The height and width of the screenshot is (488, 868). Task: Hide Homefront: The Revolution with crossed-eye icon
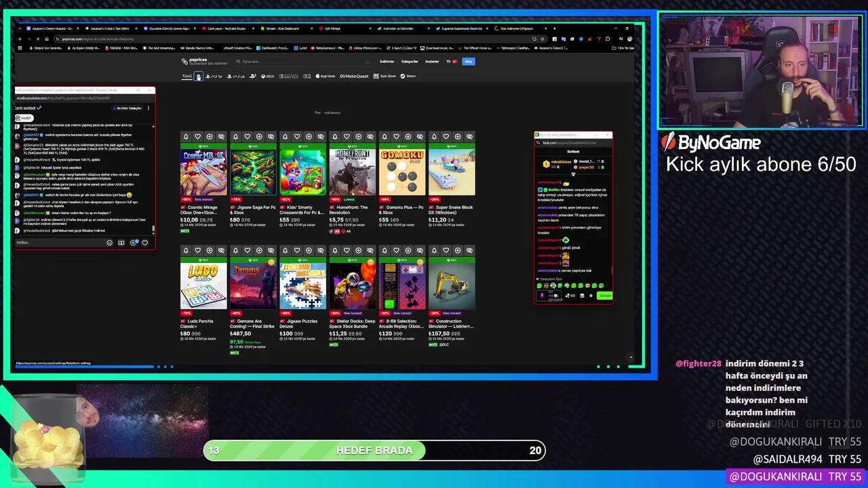click(x=370, y=137)
